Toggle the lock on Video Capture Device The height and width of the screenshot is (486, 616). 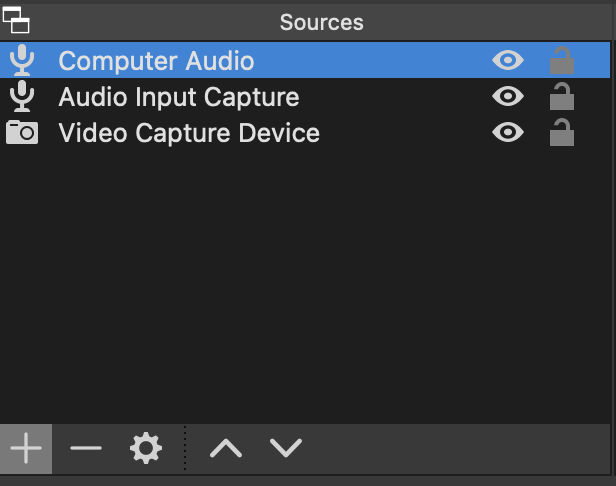click(562, 132)
